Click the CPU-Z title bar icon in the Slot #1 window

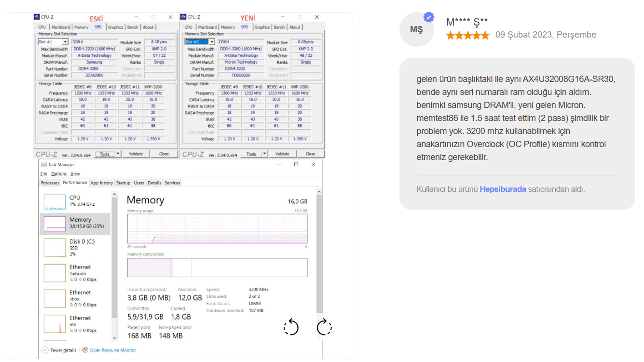point(37,17)
